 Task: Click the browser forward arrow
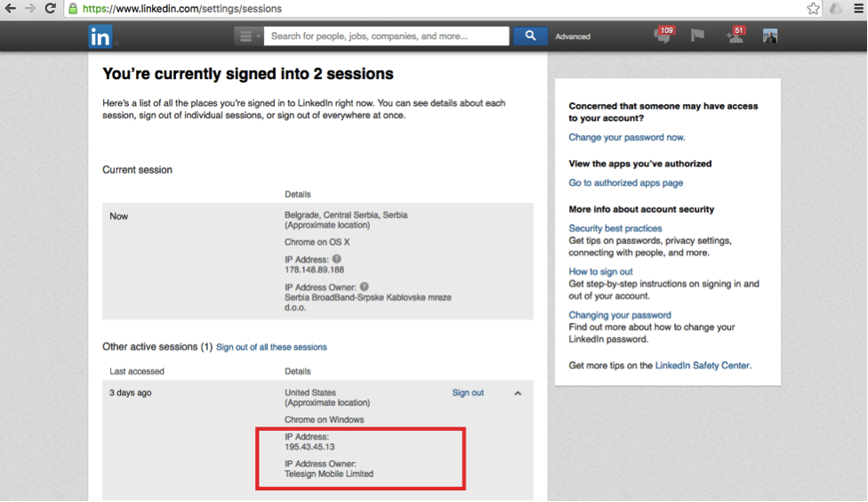30,8
